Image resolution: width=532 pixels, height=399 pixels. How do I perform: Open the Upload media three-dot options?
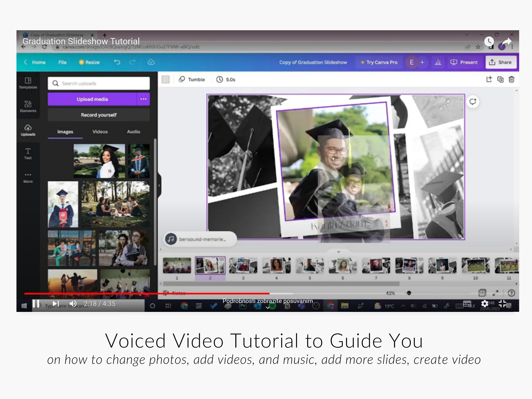pos(143,99)
